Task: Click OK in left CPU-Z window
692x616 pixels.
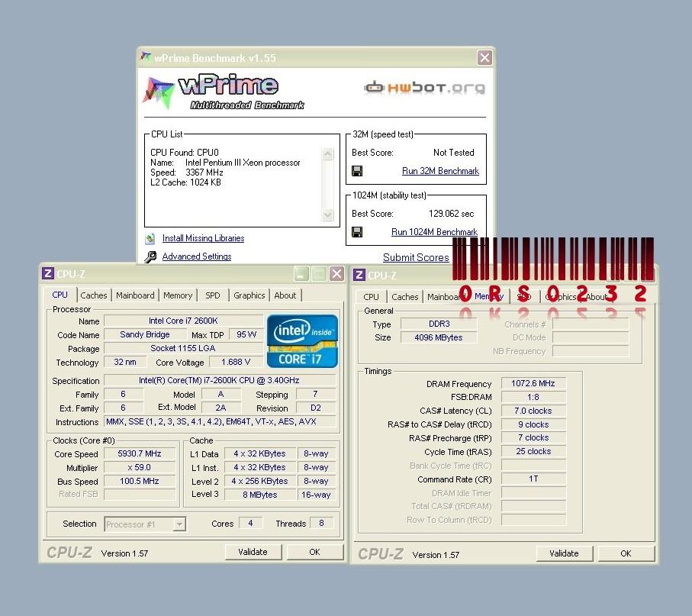Action: (314, 552)
